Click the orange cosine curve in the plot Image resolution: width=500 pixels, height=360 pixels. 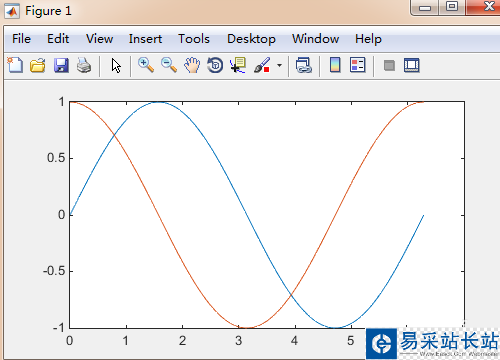160,215
